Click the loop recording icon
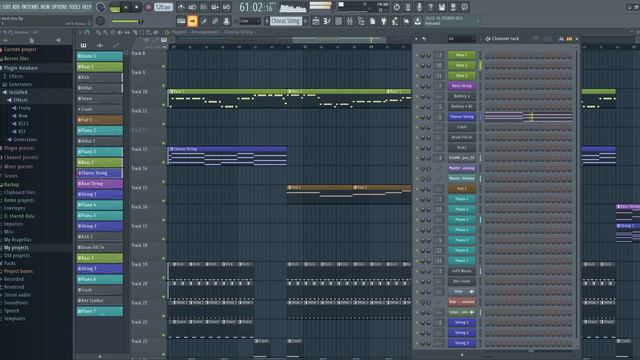Screen dimensions: 640x360 tap(227, 7)
